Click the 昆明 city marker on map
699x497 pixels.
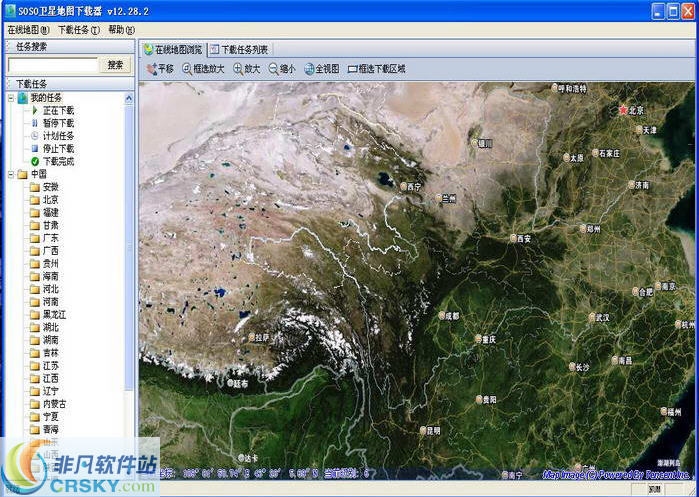(423, 431)
